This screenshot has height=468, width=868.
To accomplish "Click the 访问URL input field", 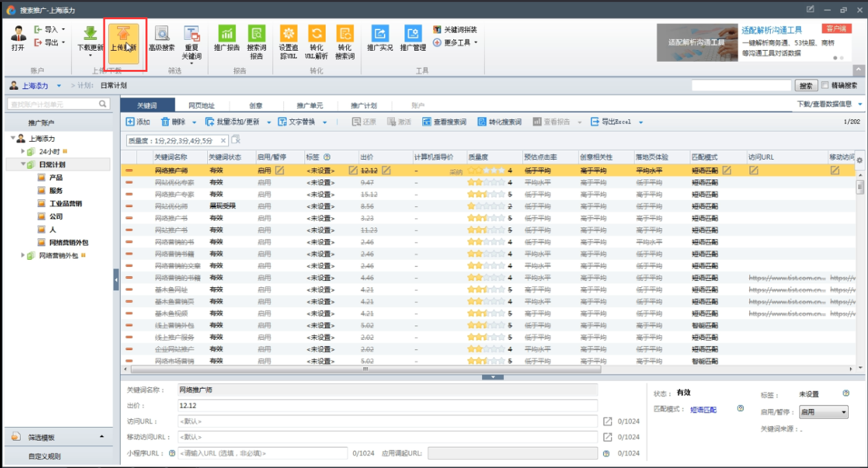I will pos(387,421).
